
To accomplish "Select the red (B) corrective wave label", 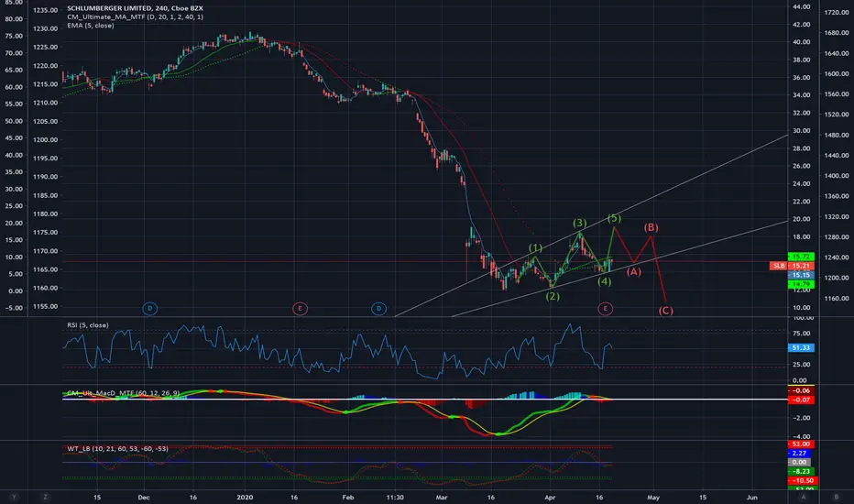I will [x=651, y=227].
